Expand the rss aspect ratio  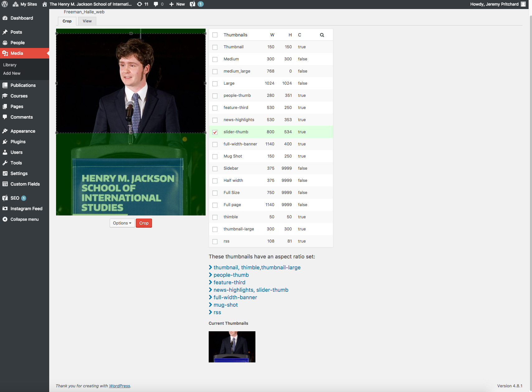(215, 312)
